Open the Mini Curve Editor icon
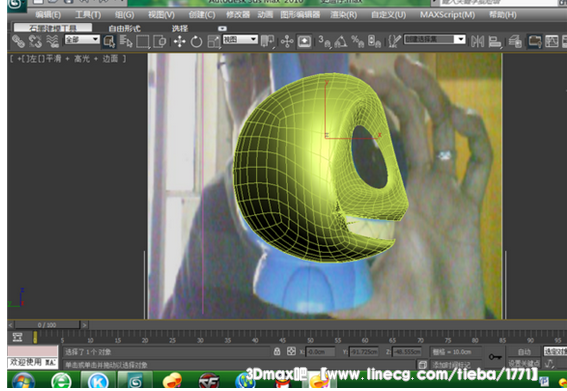 (17, 337)
